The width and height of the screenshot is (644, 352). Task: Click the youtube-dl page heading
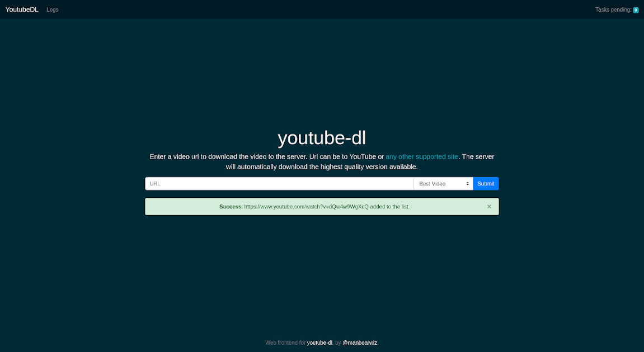(x=322, y=138)
